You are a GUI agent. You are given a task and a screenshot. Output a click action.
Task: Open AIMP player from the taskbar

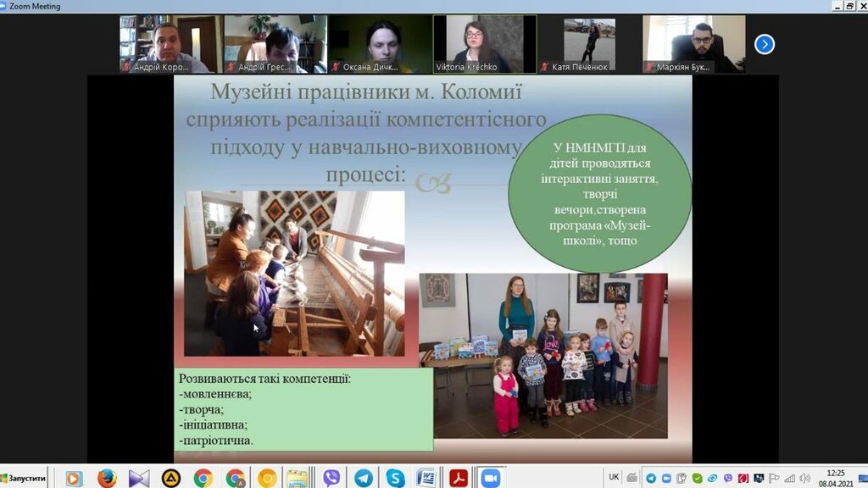point(170,478)
